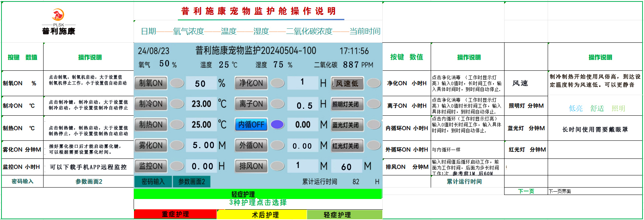This screenshot has height=220, width=644.
Task: Click the 17:11:56 clock on touchscreen
Action: click(354, 51)
